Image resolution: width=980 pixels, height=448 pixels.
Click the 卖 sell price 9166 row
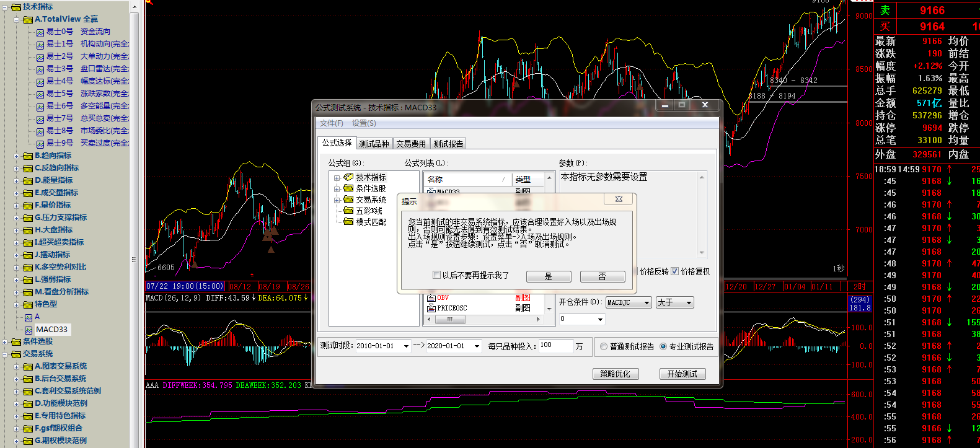[x=927, y=11]
